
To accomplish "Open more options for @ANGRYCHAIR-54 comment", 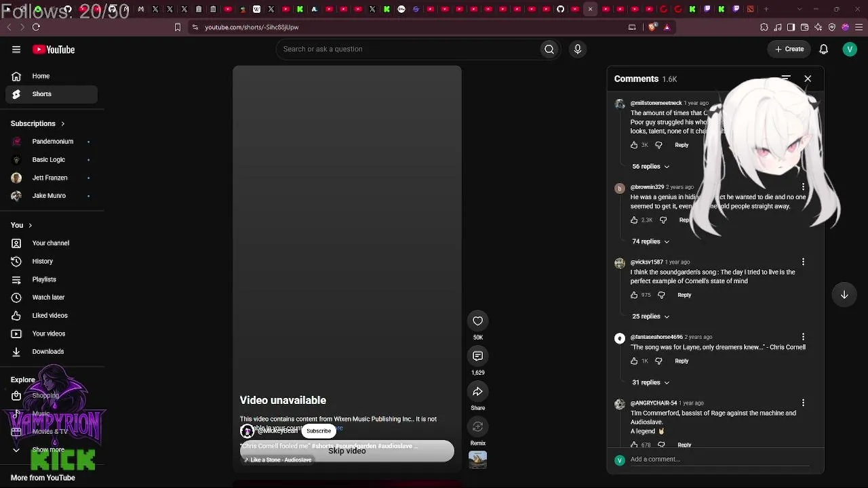I will click(803, 403).
